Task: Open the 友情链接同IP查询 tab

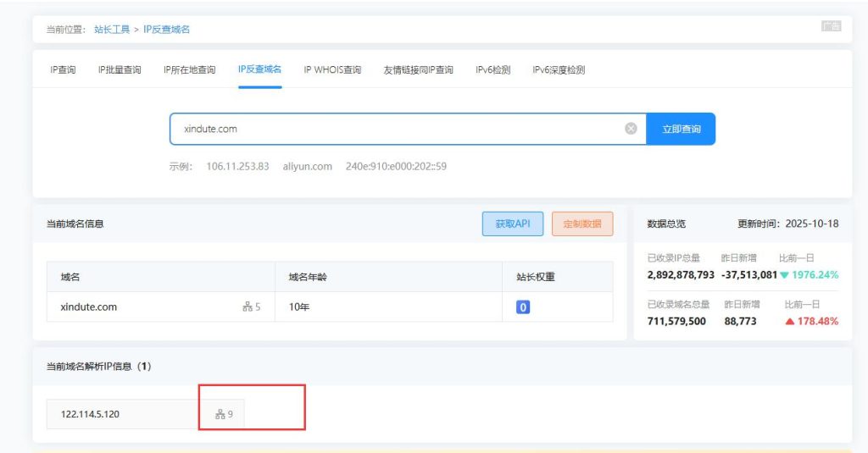Action: point(418,69)
